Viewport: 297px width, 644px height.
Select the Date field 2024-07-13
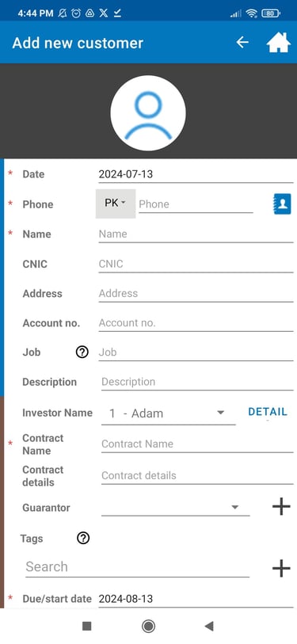click(x=196, y=174)
